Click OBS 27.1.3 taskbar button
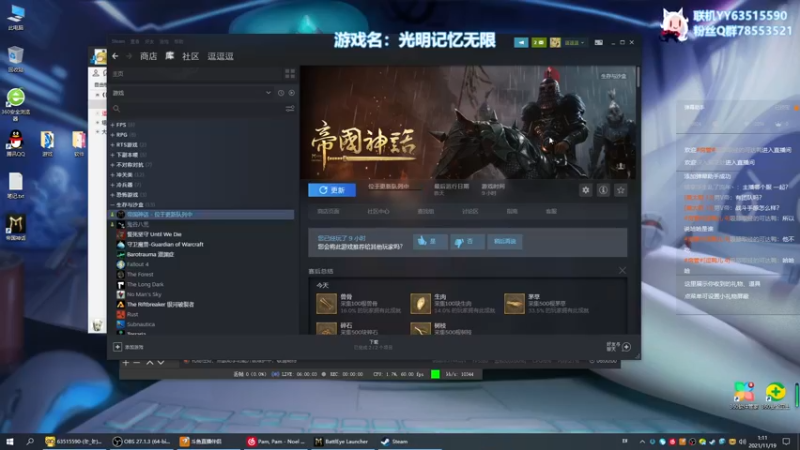 point(141,441)
